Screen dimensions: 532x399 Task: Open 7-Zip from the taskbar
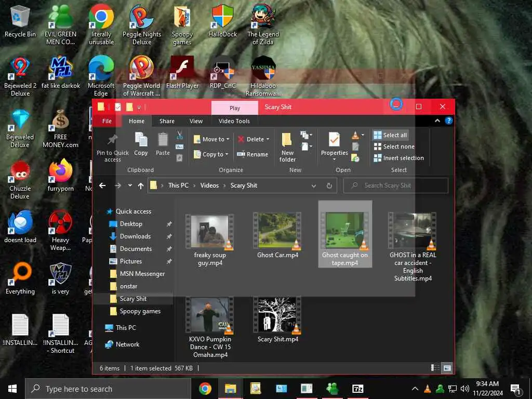tap(357, 389)
